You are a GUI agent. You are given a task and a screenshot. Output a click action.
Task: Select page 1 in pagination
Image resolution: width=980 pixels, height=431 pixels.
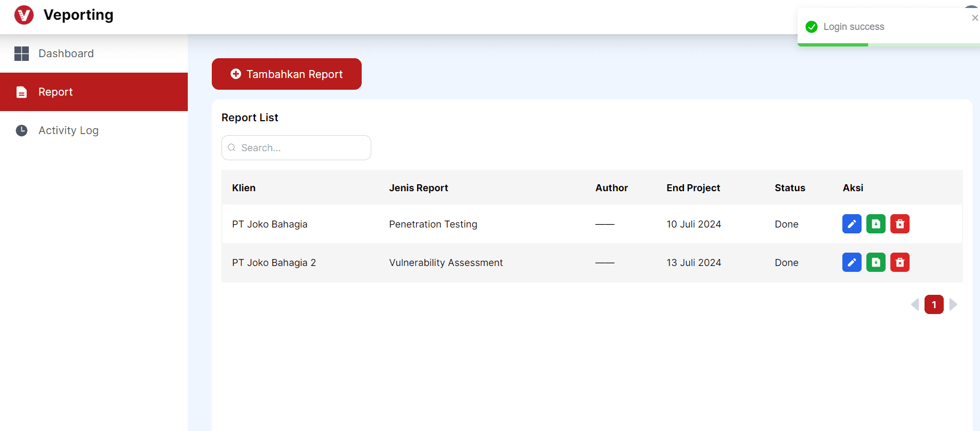pos(934,304)
